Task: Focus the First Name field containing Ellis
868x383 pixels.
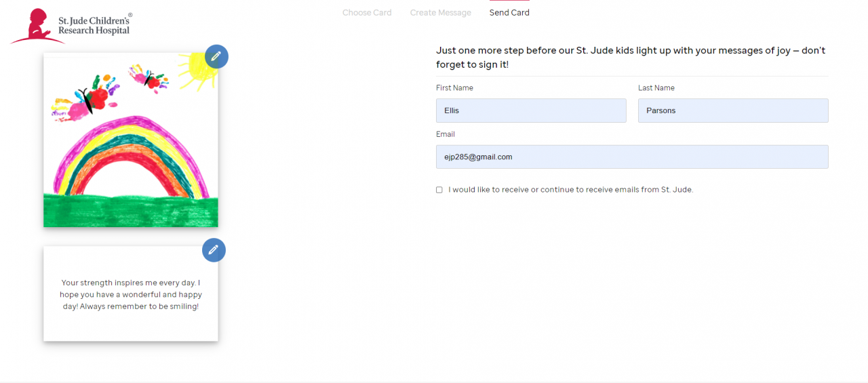Action: [531, 110]
